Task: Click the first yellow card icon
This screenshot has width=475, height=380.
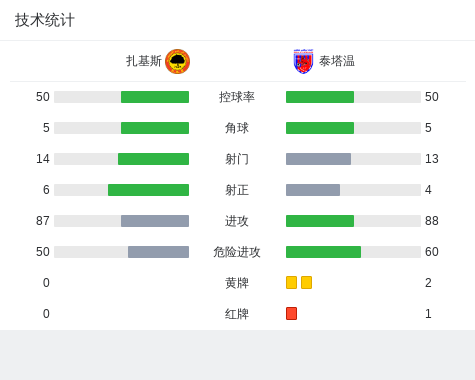Action: coord(291,282)
